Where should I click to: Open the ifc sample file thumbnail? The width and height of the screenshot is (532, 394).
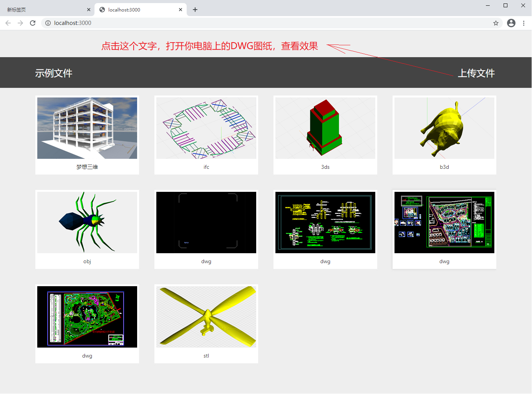point(206,128)
